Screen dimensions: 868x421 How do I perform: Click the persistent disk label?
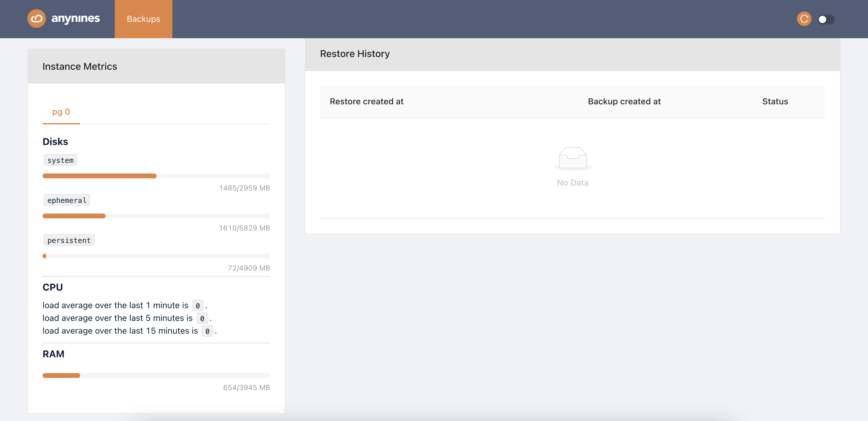tap(69, 241)
